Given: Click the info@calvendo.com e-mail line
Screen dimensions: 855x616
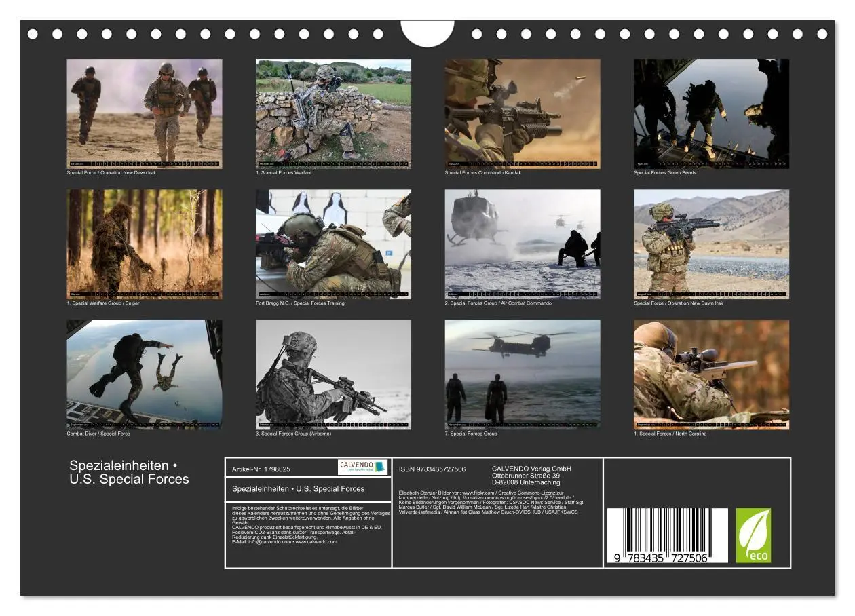Looking at the screenshot, I should (x=284, y=542).
